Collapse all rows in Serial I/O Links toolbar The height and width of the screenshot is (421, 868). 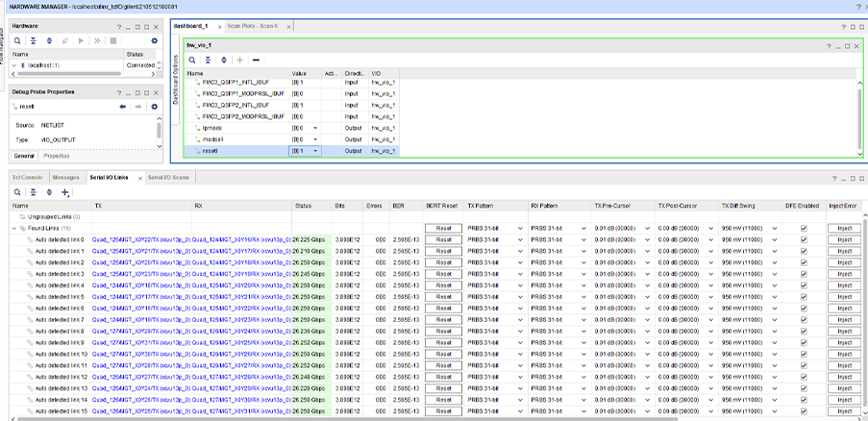coord(34,192)
